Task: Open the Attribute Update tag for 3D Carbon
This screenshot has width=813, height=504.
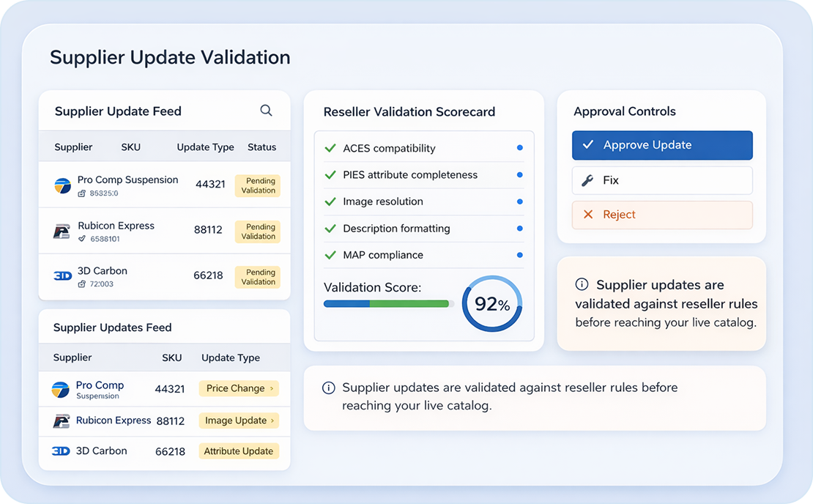Action: (239, 451)
